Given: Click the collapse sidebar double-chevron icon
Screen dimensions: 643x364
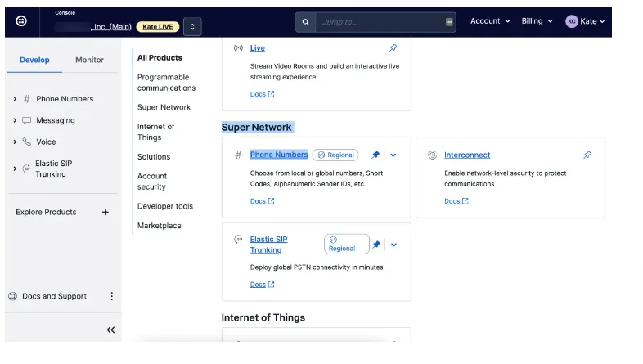Looking at the screenshot, I should click(110, 330).
